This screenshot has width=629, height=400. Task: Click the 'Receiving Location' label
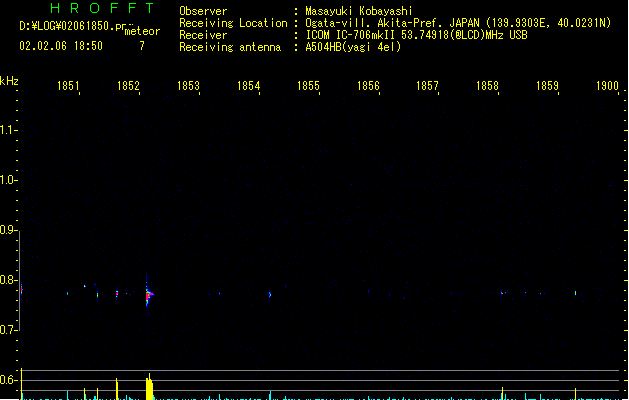click(x=233, y=23)
